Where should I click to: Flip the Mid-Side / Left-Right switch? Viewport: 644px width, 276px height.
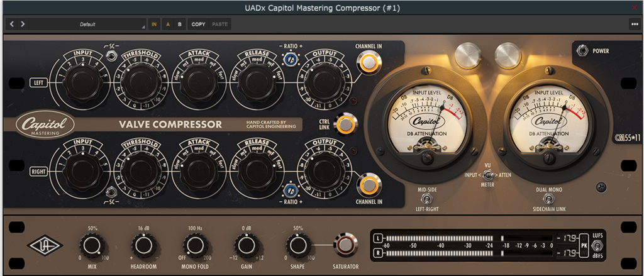pyautogui.click(x=428, y=199)
